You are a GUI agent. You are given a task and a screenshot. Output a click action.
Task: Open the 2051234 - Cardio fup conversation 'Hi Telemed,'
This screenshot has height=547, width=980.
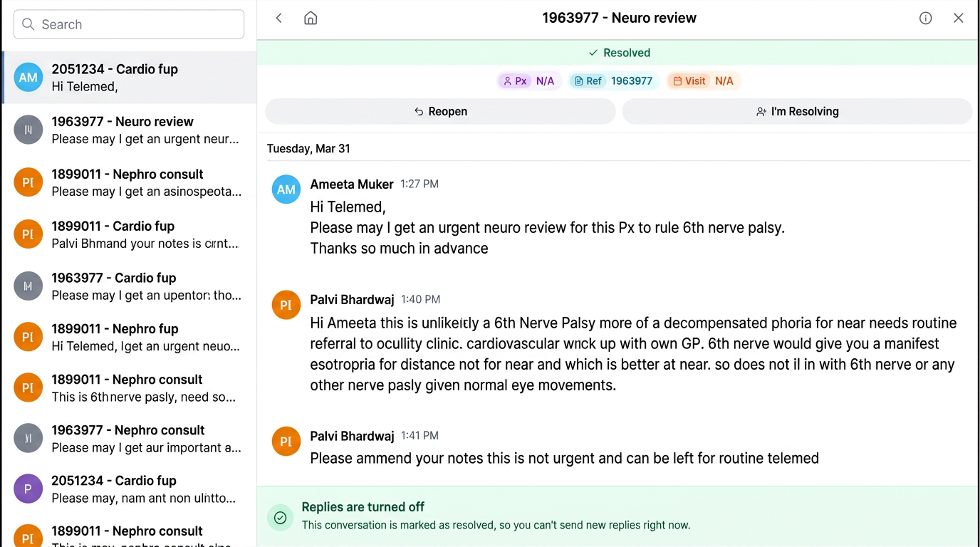pos(129,78)
